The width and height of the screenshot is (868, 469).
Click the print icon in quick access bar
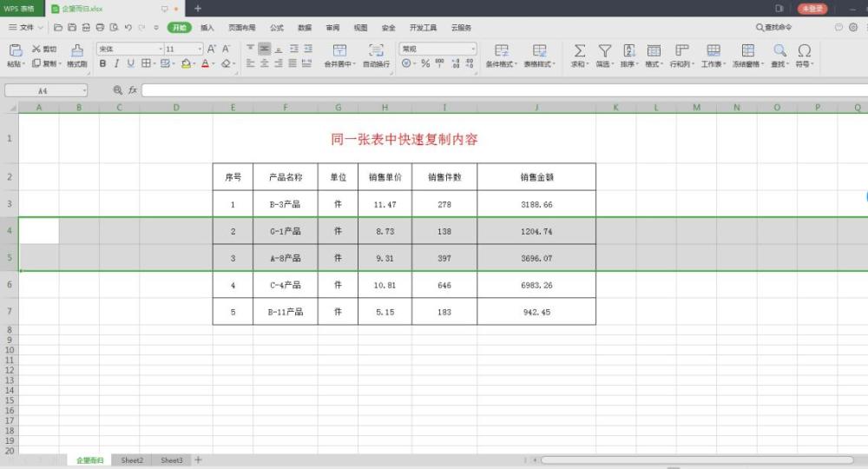(x=100, y=27)
